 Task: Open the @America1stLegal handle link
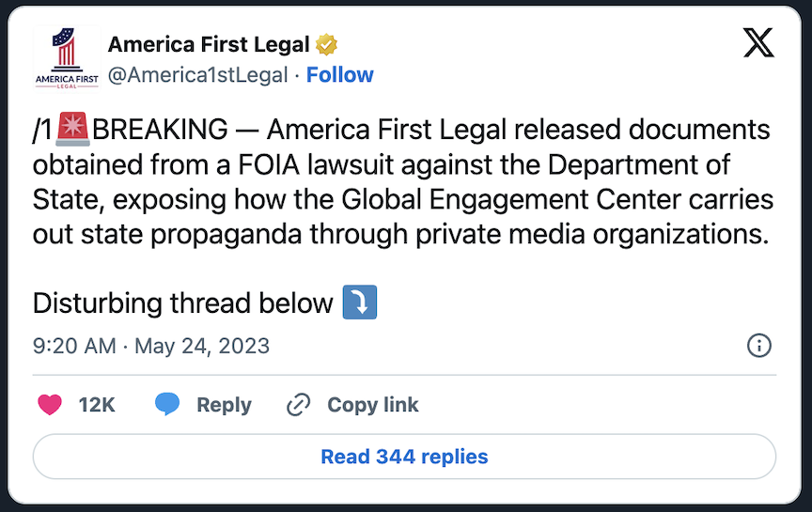(x=198, y=75)
